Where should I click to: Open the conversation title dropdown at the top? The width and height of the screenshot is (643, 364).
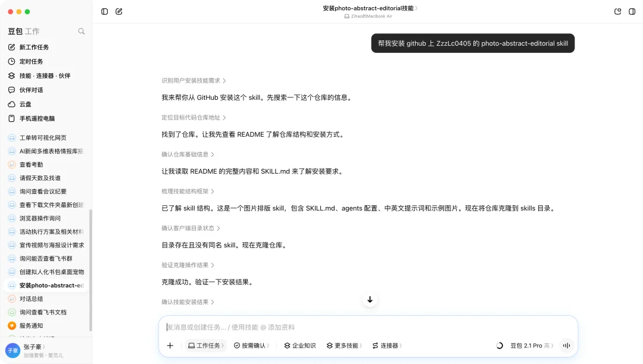point(370,8)
